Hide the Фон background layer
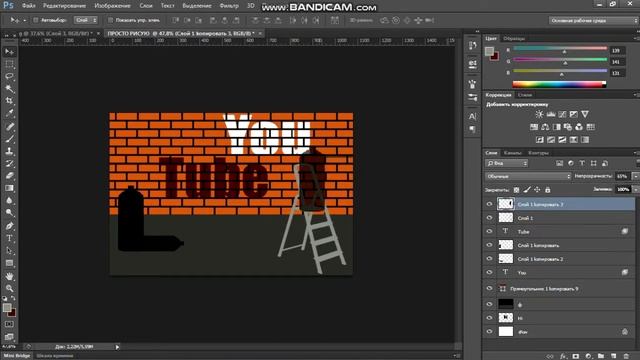The width and height of the screenshot is (640, 360). point(489,332)
